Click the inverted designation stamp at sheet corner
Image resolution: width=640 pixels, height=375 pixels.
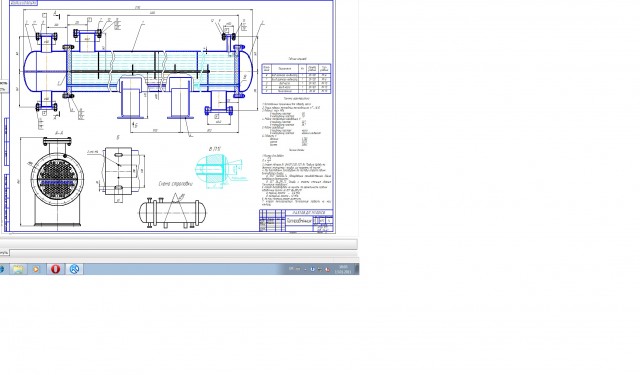pos(23,3)
